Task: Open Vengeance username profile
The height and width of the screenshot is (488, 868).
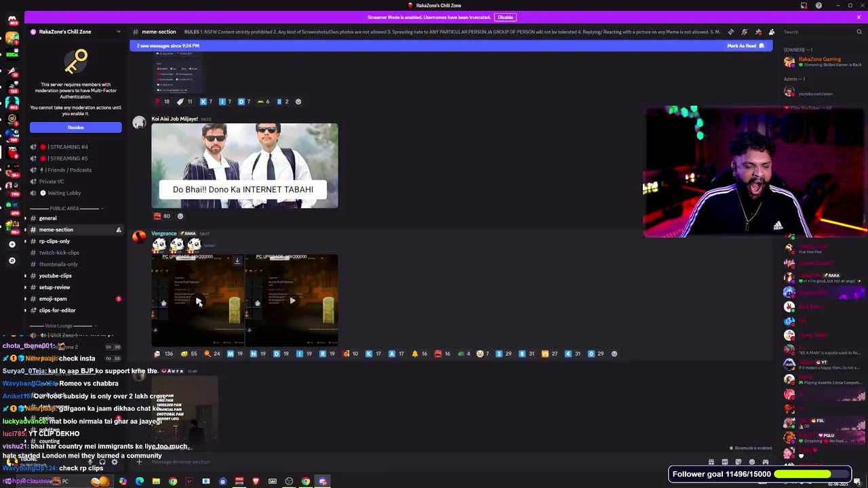Action: (164, 234)
